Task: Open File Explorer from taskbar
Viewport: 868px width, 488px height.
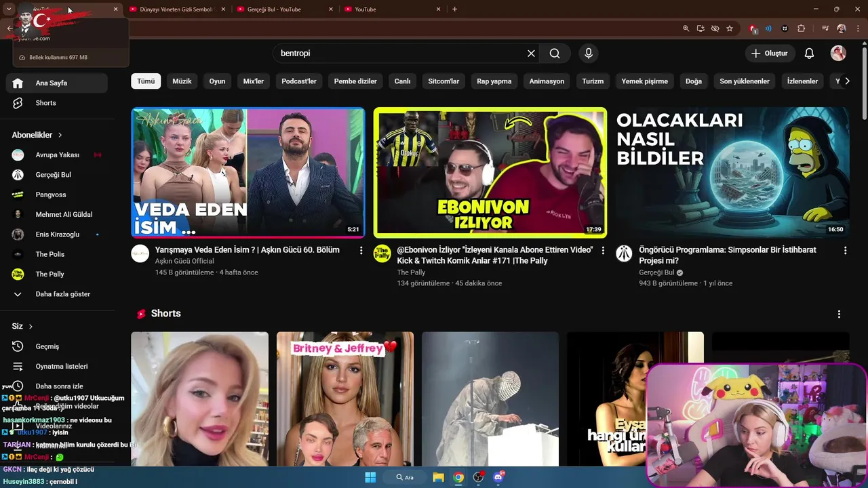Action: tap(438, 477)
